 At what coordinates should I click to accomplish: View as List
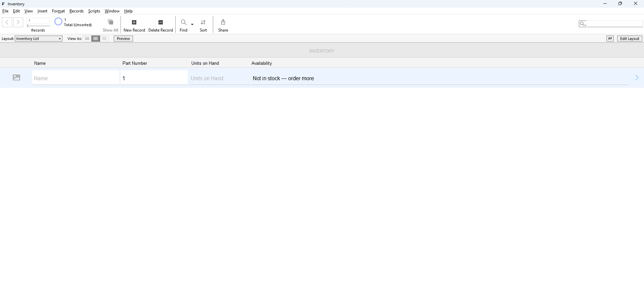point(96,39)
